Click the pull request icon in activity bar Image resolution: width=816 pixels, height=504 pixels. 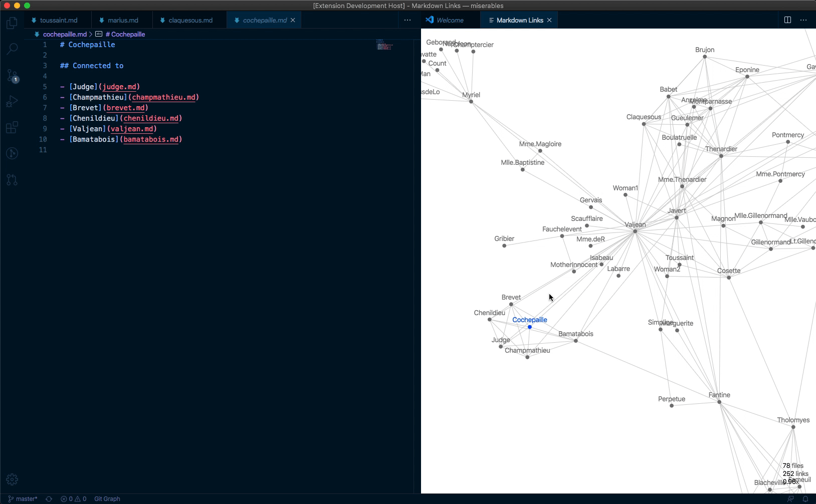coord(12,180)
